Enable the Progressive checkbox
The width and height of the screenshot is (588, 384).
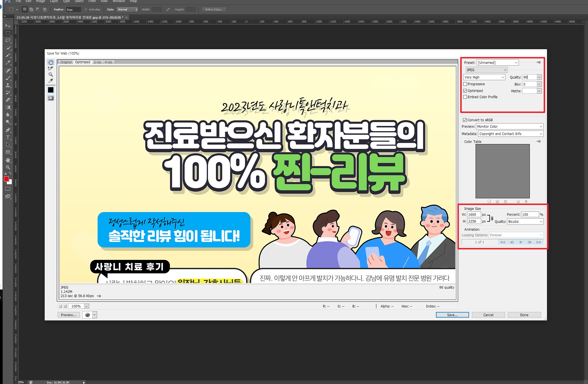pos(465,84)
